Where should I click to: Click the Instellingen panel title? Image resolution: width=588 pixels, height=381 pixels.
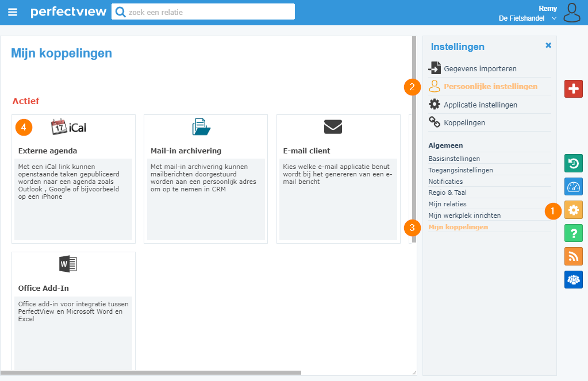pos(458,47)
